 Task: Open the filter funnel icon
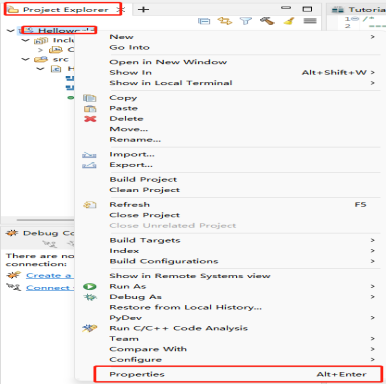[x=246, y=21]
